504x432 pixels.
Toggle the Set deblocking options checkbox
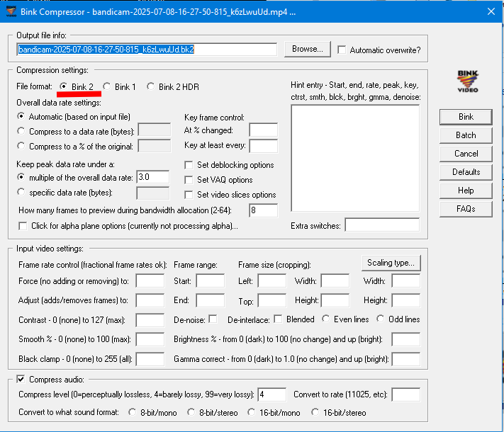(x=189, y=165)
